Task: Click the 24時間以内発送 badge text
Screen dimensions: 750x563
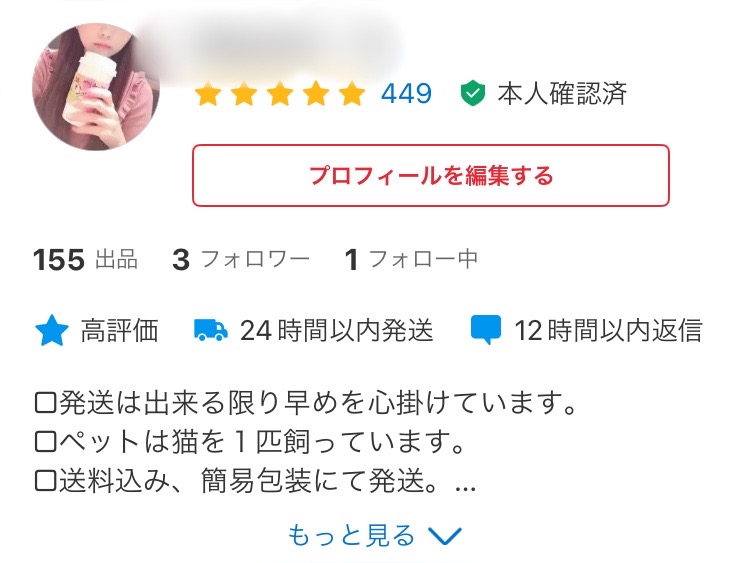Action: pos(337,331)
